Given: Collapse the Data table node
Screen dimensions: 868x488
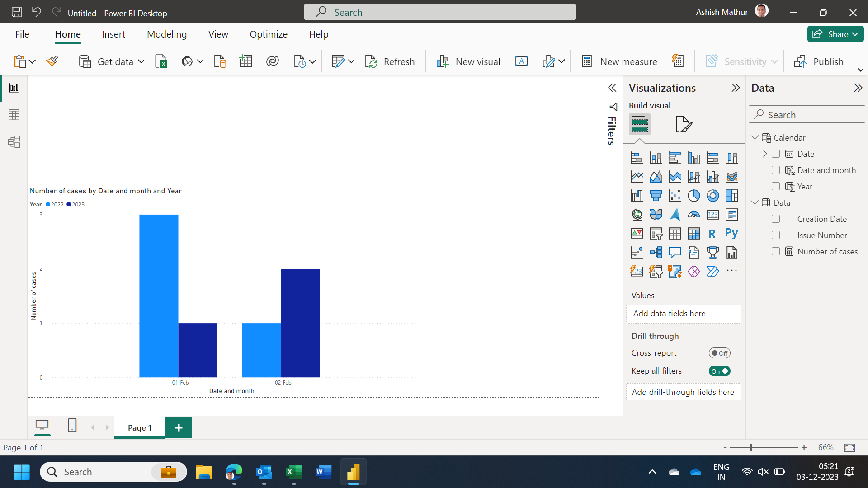Looking at the screenshot, I should (x=755, y=202).
